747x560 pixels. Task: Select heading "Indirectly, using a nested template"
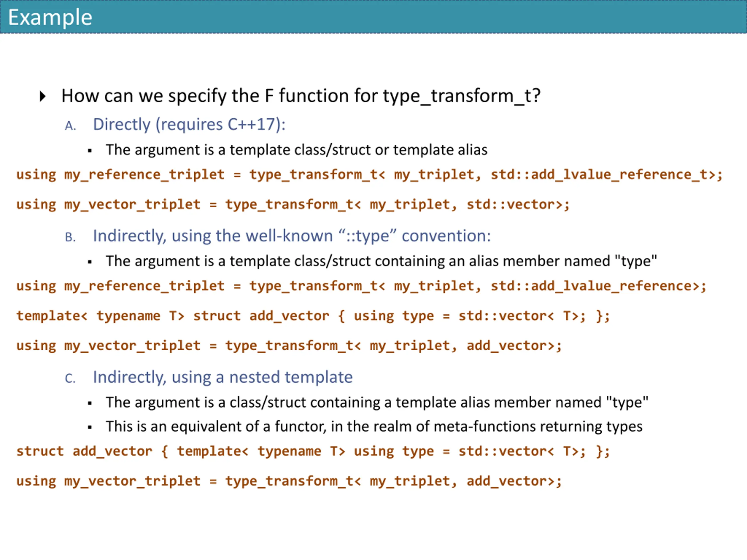click(223, 377)
